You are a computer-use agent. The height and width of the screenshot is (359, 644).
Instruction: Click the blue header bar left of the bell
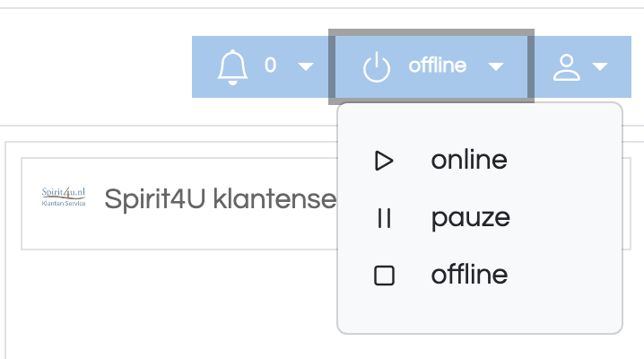coord(205,67)
